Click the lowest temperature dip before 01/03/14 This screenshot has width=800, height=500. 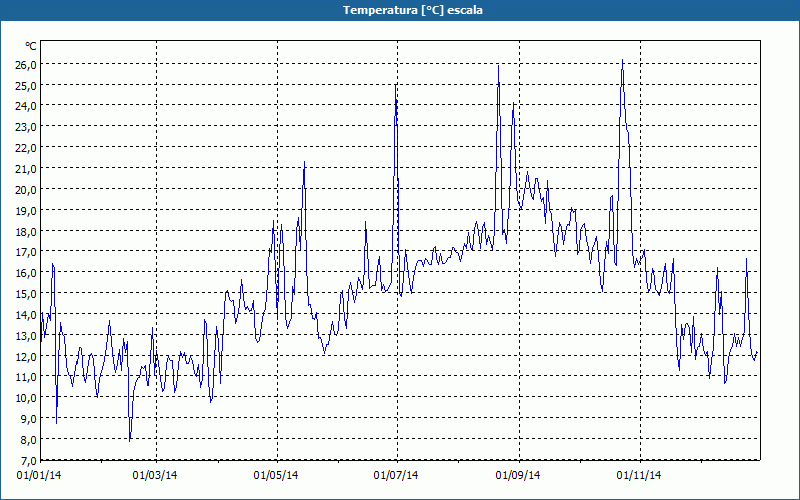pyautogui.click(x=130, y=438)
